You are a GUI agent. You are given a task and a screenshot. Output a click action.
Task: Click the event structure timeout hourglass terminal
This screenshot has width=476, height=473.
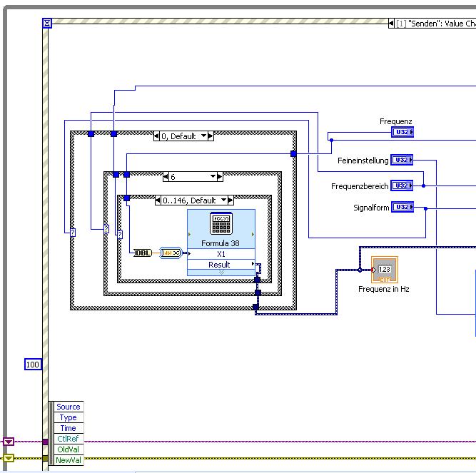[47, 23]
